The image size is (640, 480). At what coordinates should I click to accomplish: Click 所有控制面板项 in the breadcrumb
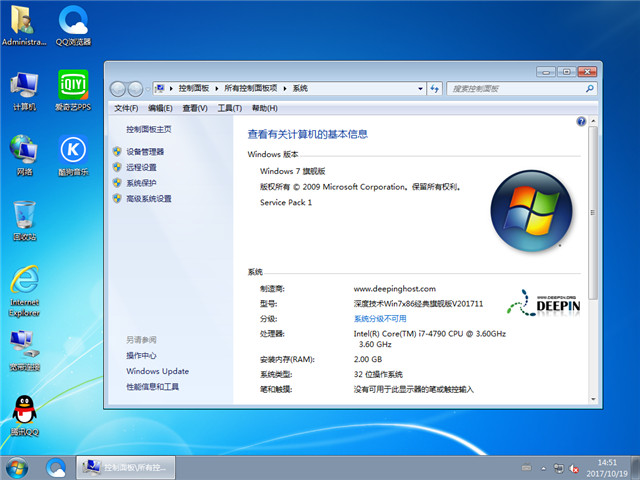[x=251, y=89]
